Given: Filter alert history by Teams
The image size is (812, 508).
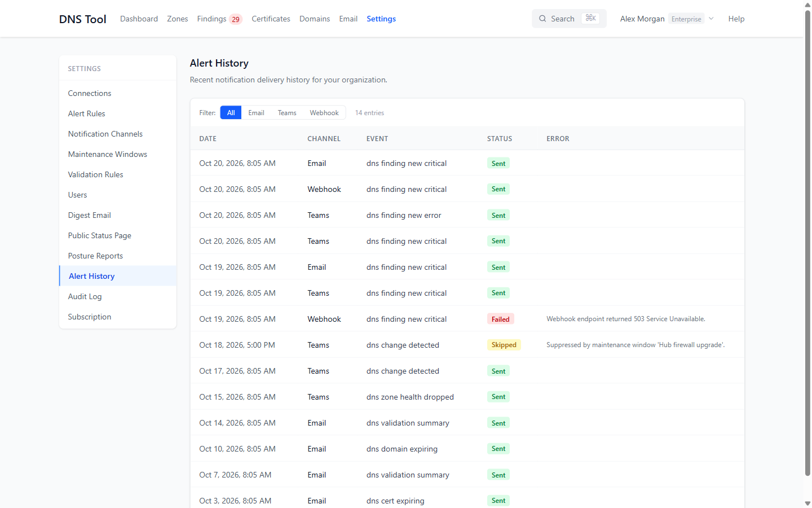Looking at the screenshot, I should (x=287, y=113).
